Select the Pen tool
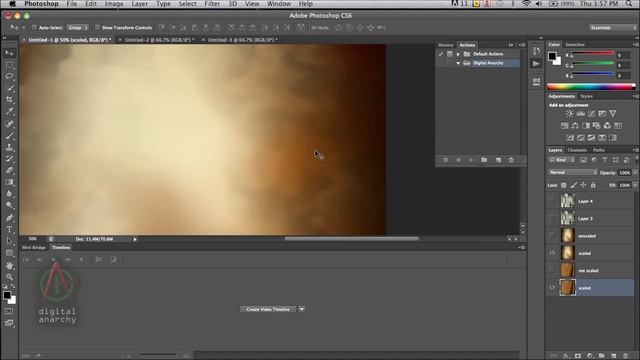The image size is (640, 360). click(x=9, y=218)
